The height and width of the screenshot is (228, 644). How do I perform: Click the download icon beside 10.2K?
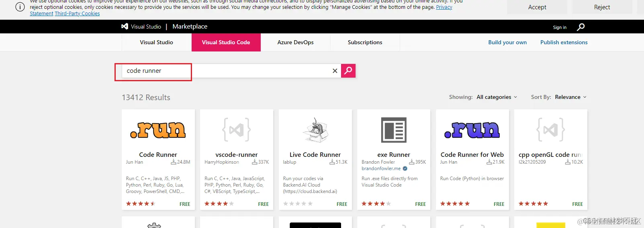568,162
